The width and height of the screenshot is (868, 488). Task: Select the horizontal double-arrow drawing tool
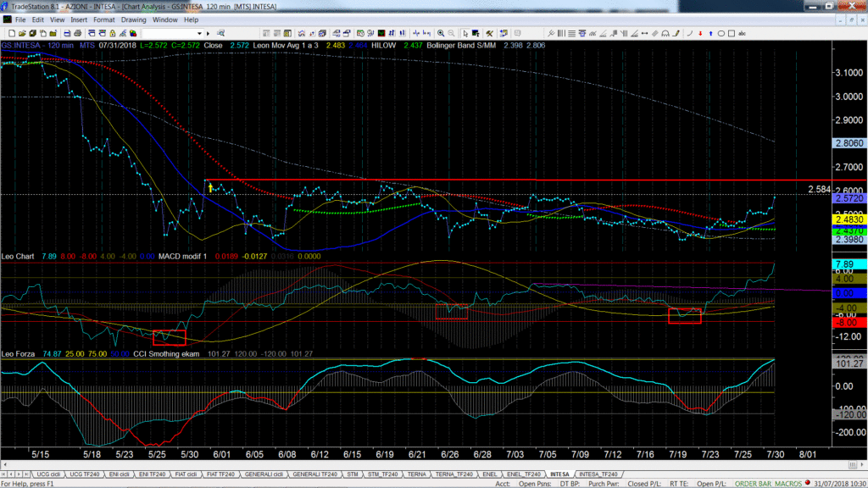coord(644,34)
